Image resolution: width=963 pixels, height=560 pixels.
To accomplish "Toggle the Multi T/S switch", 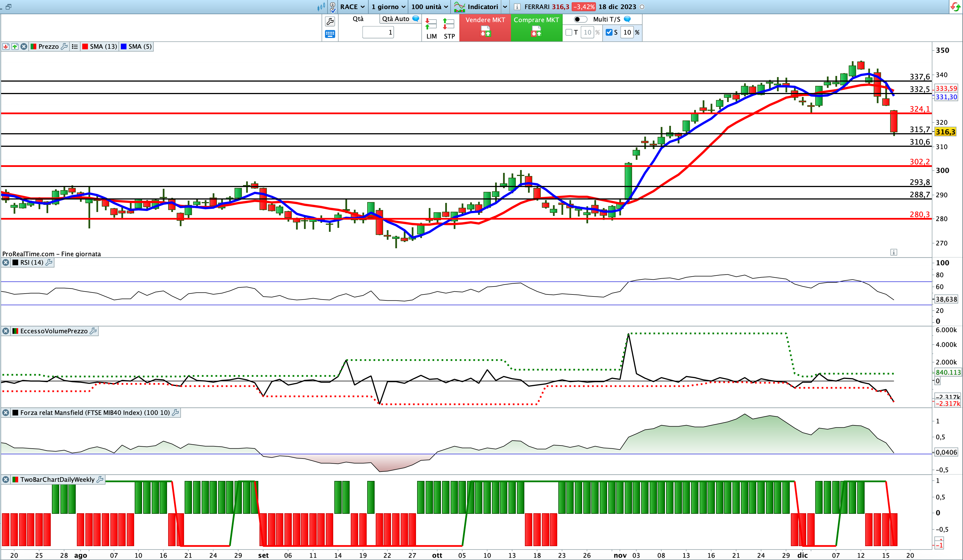I will pos(580,19).
